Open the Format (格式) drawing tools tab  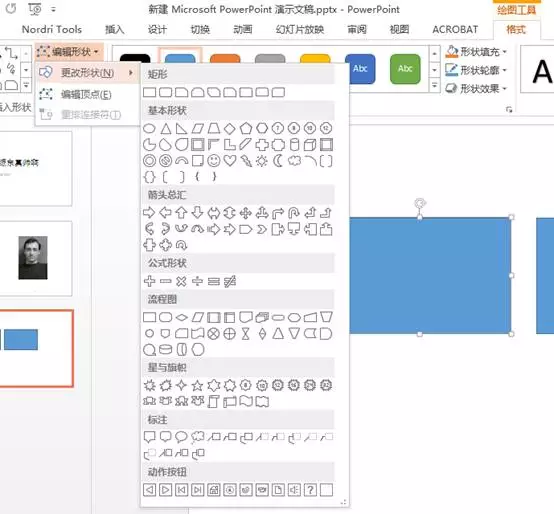[516, 29]
